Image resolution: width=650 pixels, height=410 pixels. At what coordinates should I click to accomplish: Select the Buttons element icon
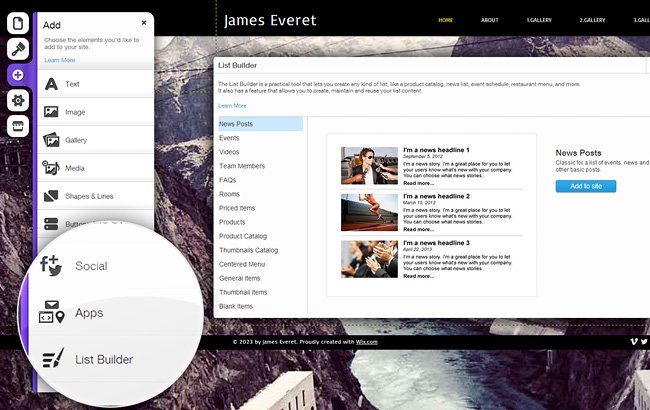pyautogui.click(x=51, y=224)
